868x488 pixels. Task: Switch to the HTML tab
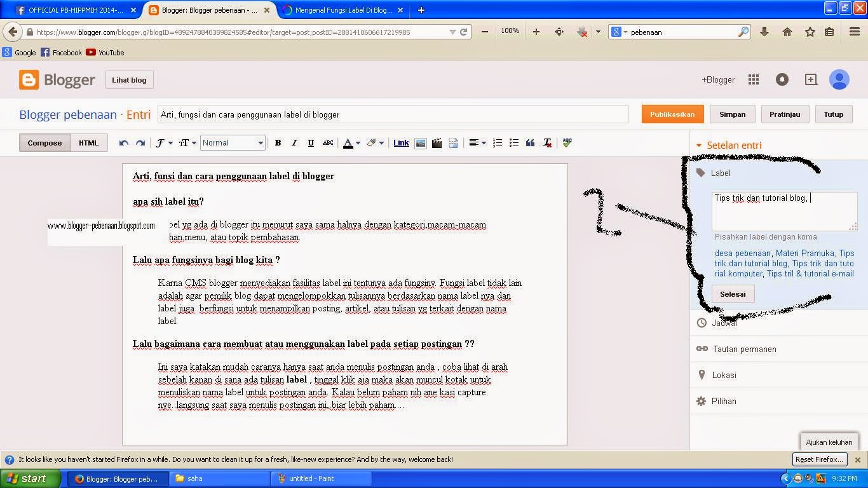coord(88,142)
